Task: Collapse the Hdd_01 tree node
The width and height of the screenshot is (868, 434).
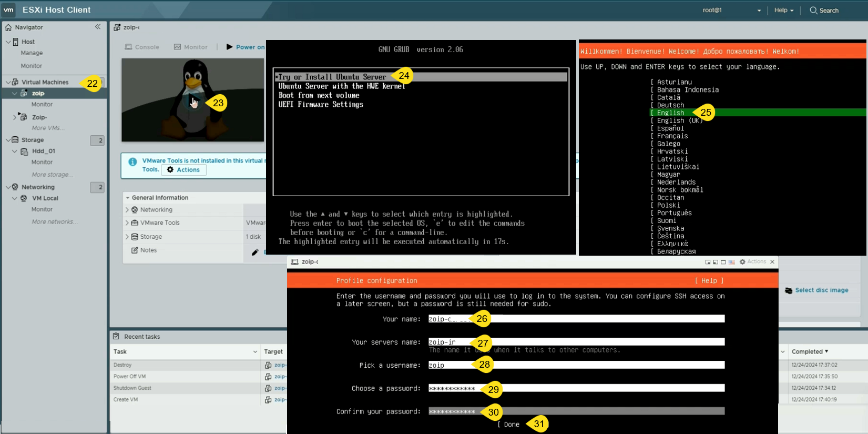Action: tap(15, 152)
